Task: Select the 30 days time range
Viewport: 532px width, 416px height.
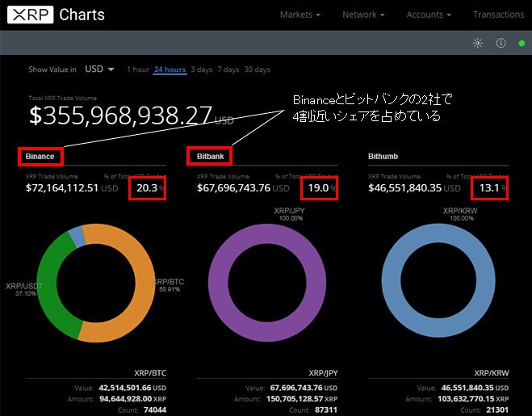Action: pos(258,69)
